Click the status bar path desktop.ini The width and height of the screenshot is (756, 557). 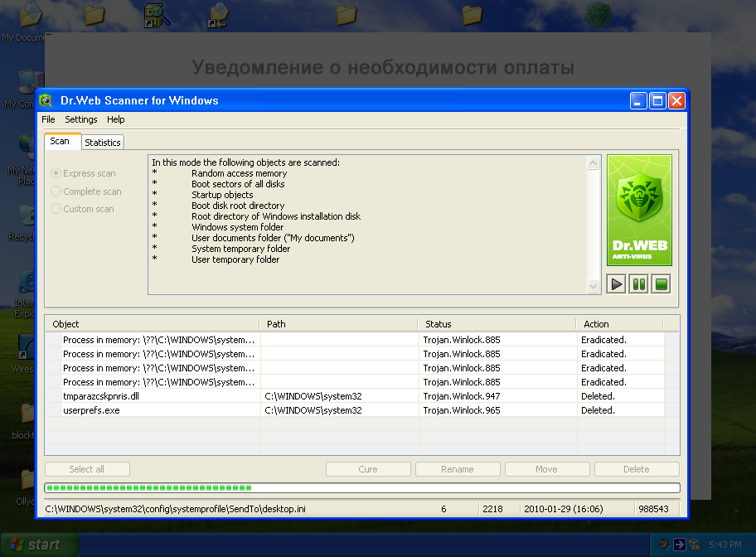[175, 509]
